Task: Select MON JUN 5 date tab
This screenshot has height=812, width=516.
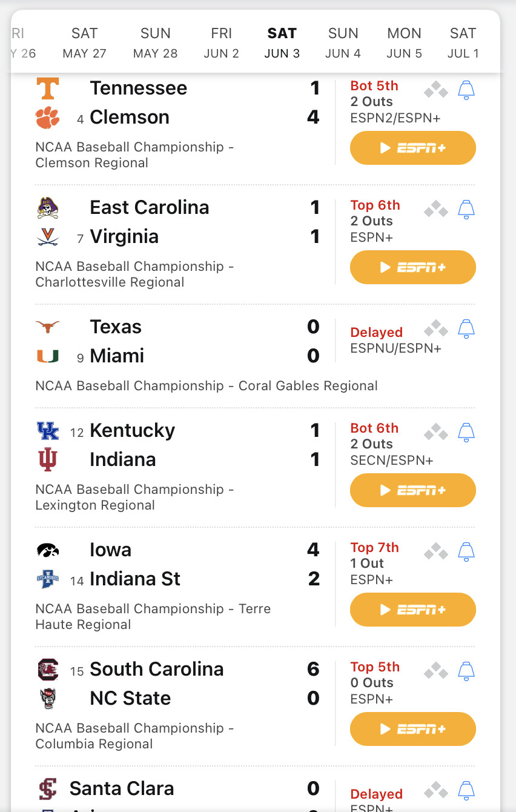Action: (x=404, y=43)
